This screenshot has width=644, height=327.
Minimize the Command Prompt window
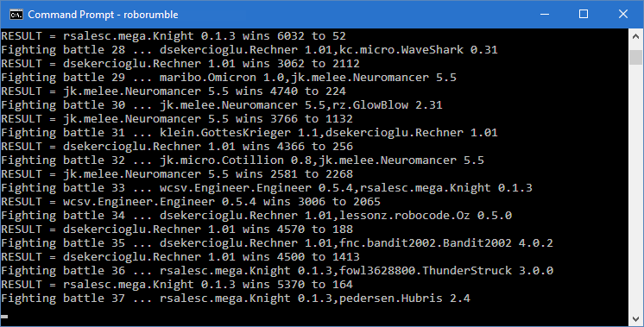545,14
